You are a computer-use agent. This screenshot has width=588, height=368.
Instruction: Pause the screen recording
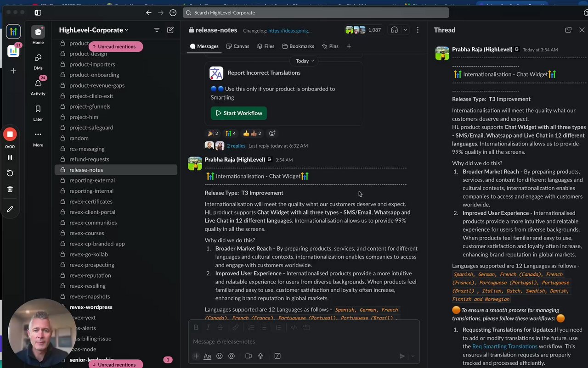pyautogui.click(x=10, y=157)
